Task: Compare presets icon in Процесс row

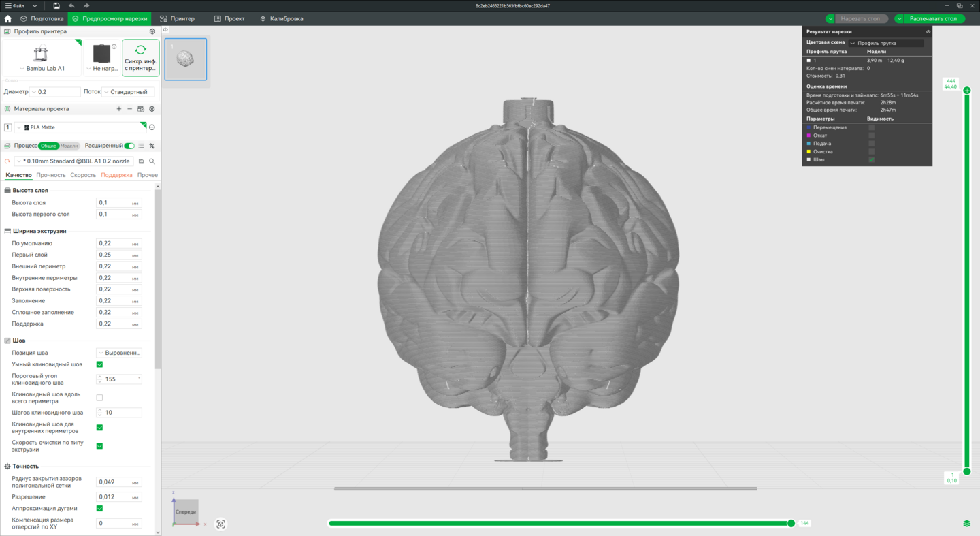Action: coord(152,146)
